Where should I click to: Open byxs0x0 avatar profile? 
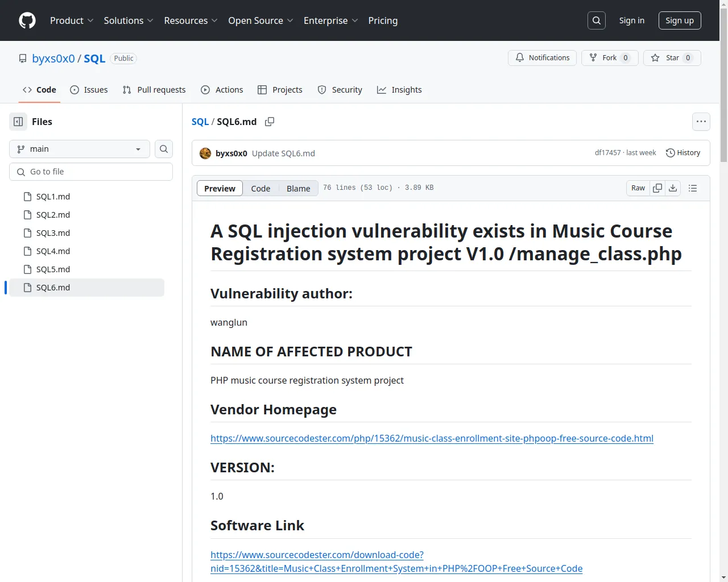[205, 153]
